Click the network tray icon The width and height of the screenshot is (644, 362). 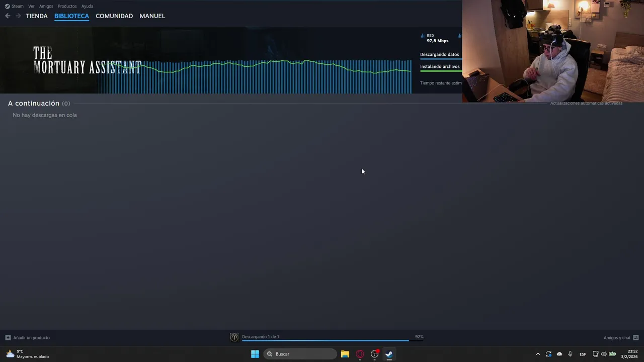coord(595,354)
